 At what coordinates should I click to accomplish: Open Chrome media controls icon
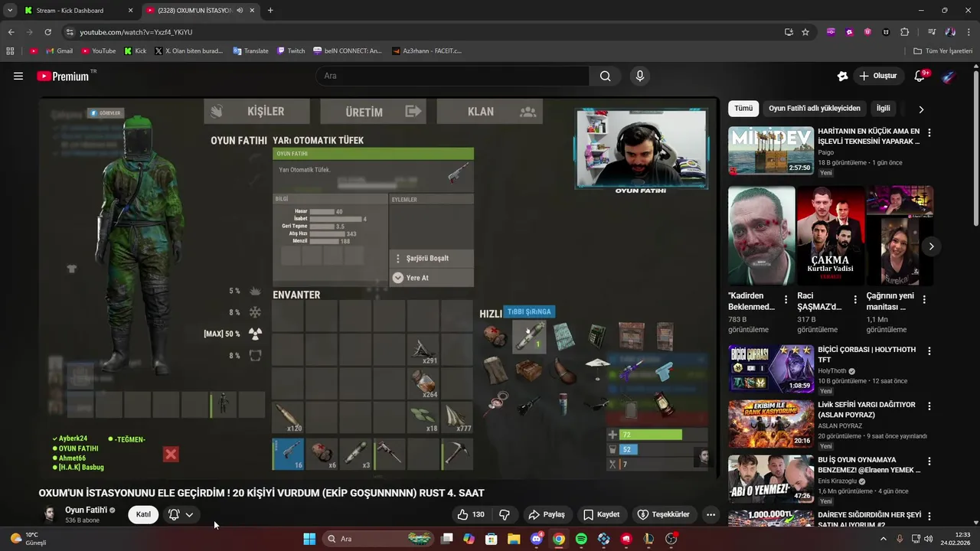[x=932, y=32]
